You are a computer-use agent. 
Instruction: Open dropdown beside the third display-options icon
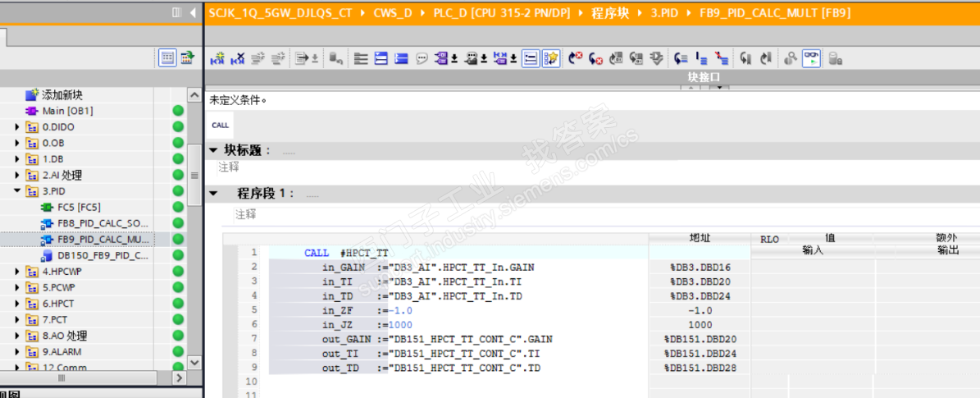coord(513,59)
